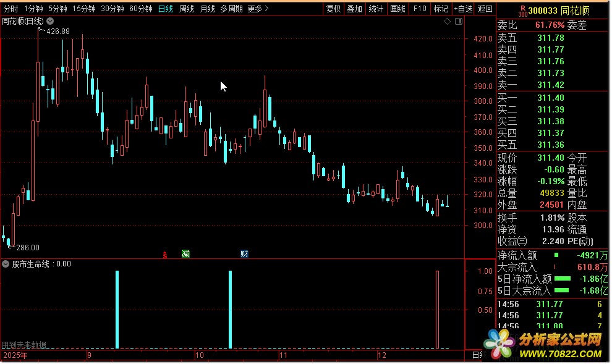
Task: Open the 画线 drawing tool
Action: coord(397,9)
